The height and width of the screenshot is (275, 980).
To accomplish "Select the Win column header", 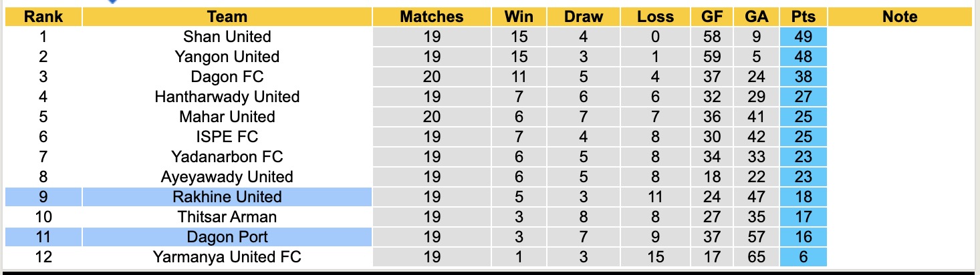I will [x=519, y=17].
